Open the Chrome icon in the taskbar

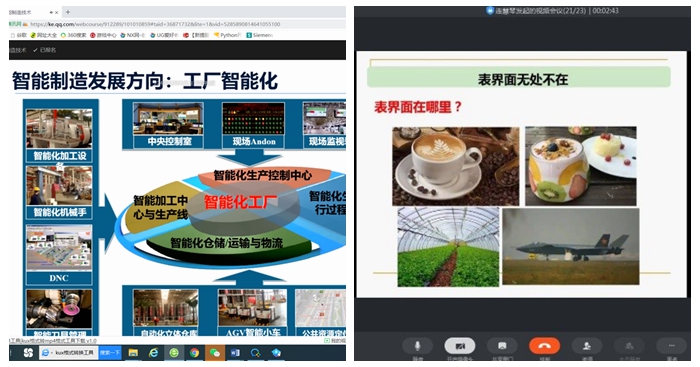194,353
